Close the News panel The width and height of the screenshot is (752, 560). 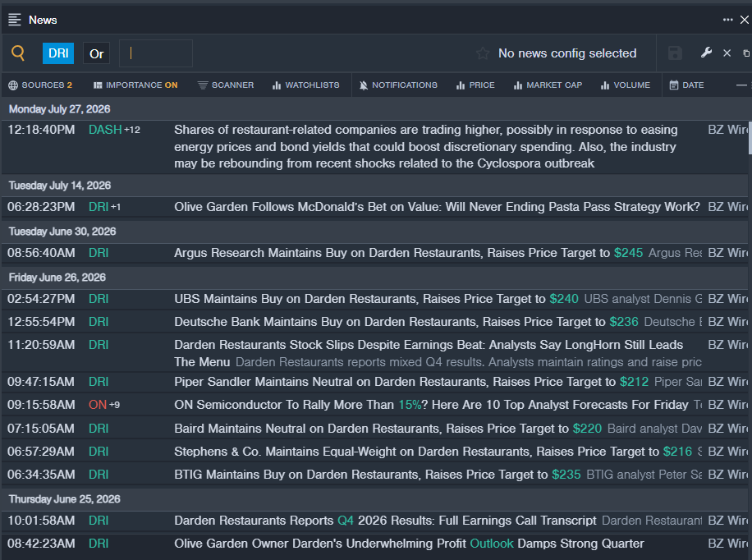[x=745, y=20]
